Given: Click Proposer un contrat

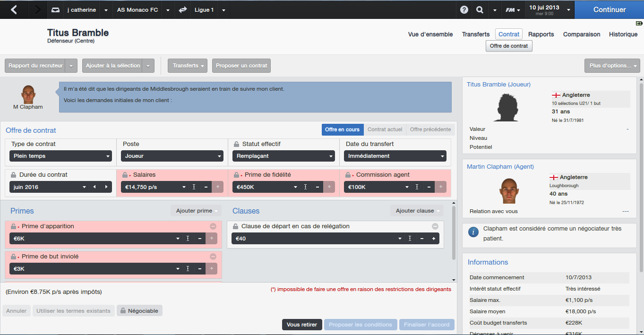Looking at the screenshot, I should (241, 66).
